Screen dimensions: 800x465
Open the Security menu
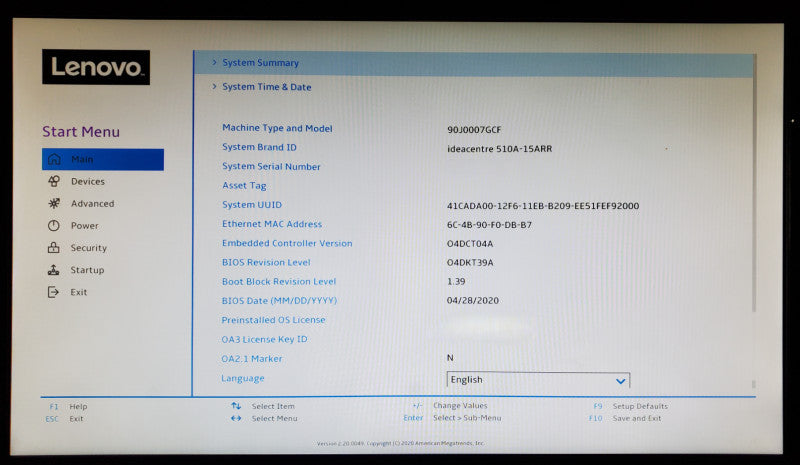click(89, 248)
